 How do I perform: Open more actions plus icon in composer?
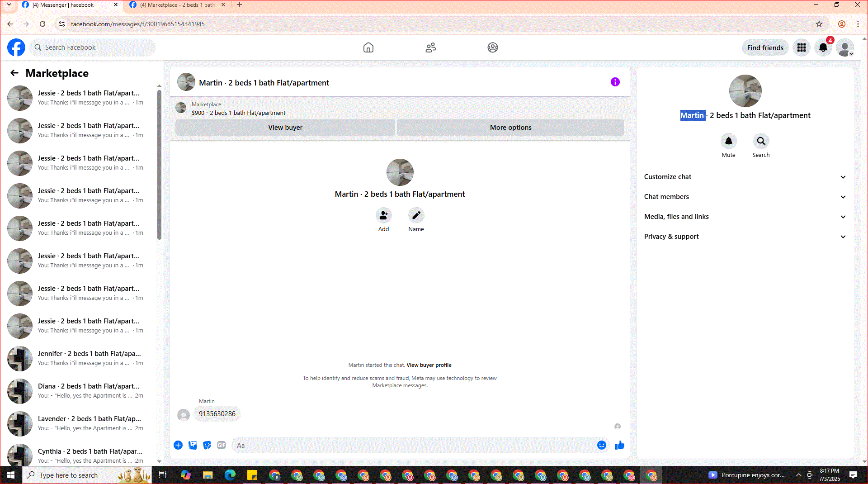[178, 445]
